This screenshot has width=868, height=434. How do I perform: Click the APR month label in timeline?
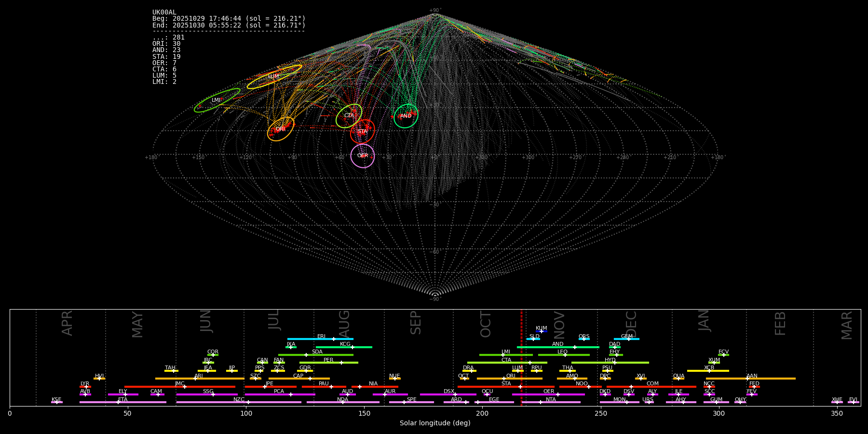pos(67,323)
